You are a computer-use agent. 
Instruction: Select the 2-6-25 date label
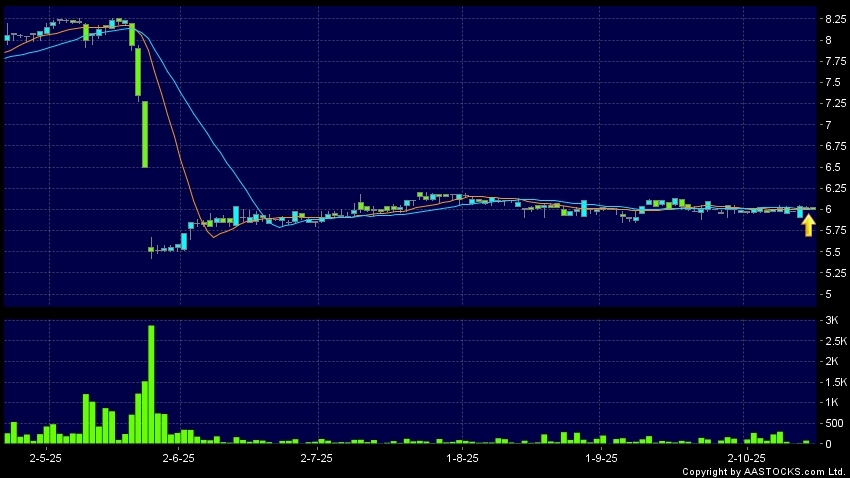178,457
